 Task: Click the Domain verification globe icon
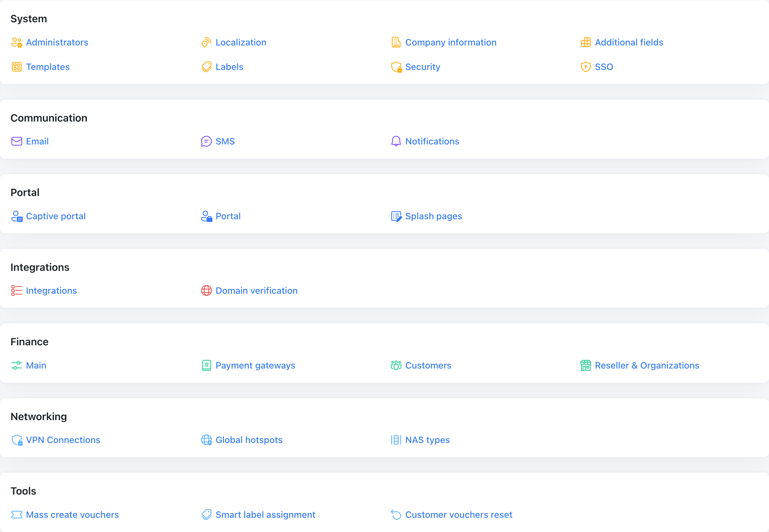tap(206, 291)
